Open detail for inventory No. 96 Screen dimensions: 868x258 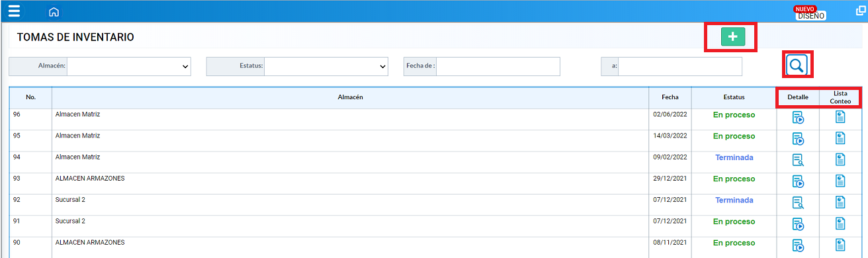point(798,118)
